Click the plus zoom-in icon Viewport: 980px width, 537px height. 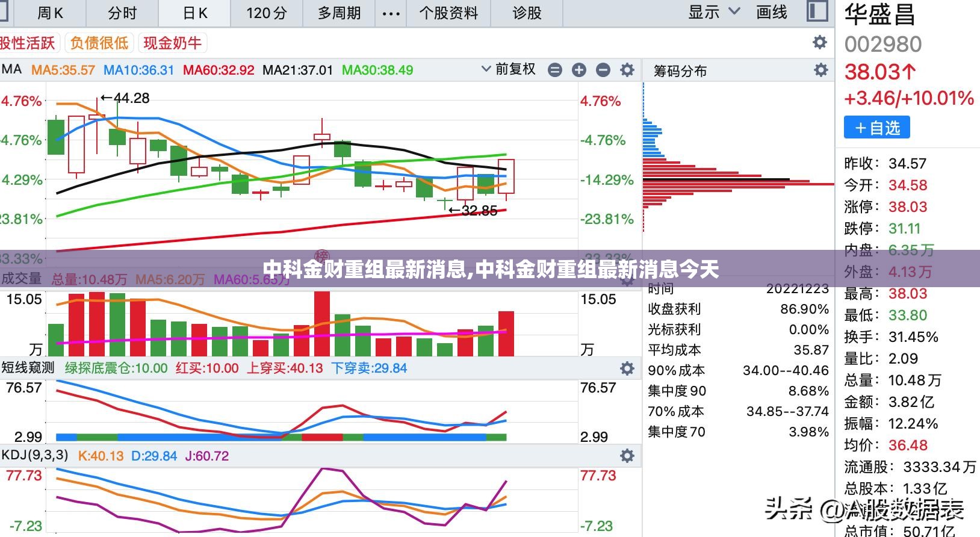579,70
